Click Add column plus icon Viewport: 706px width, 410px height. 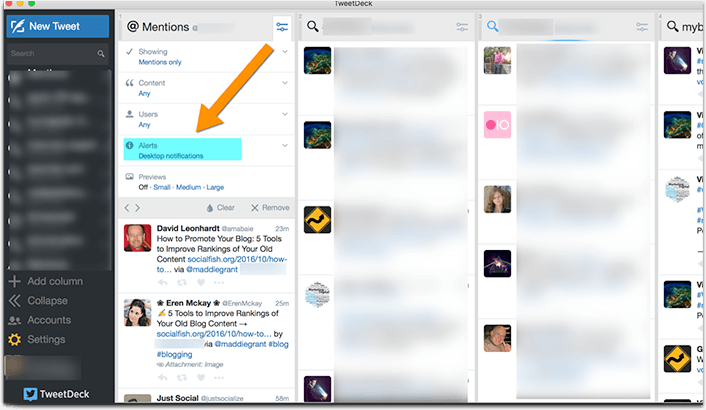pos(15,281)
